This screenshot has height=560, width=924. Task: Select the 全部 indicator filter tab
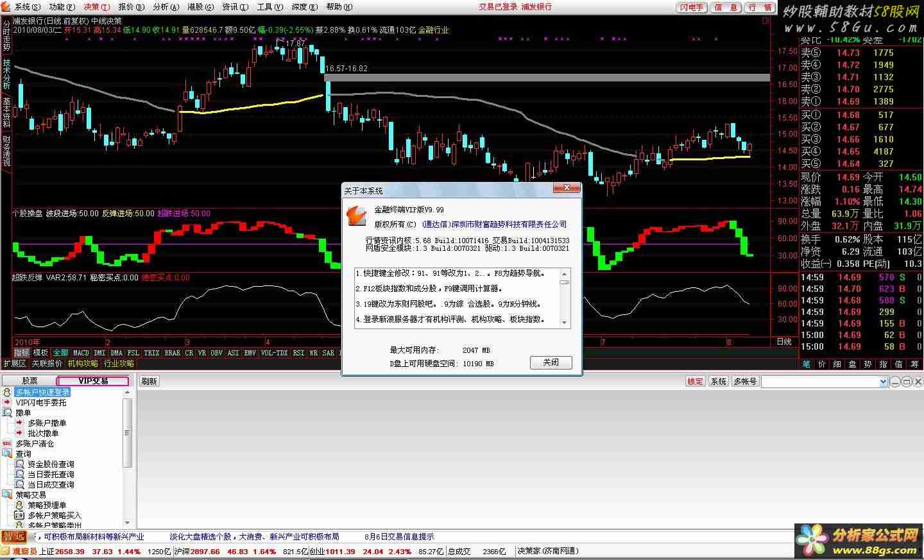(x=60, y=353)
